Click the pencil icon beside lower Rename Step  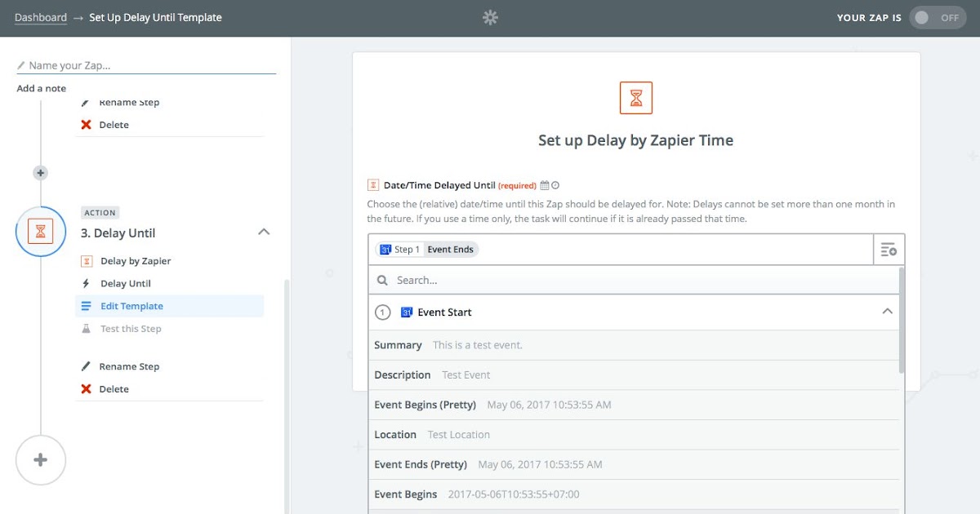coord(86,366)
